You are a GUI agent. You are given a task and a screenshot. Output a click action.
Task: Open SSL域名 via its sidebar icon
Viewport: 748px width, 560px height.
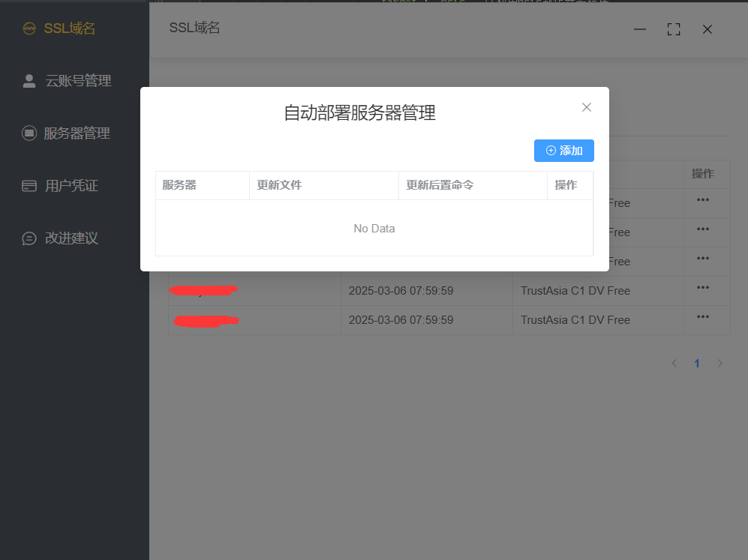29,28
